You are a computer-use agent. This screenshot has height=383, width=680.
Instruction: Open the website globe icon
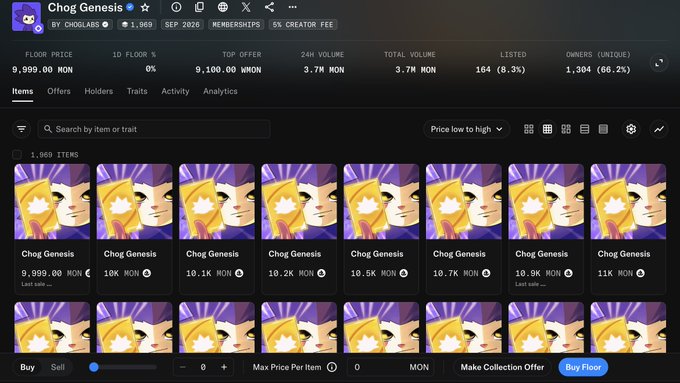point(223,7)
